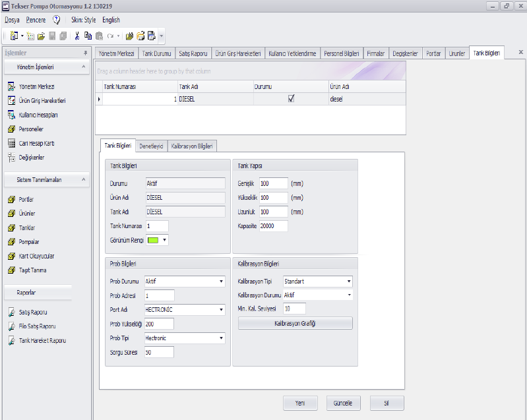
Task: Click the Paste clipboard toolbar icon
Action: pyautogui.click(x=99, y=36)
